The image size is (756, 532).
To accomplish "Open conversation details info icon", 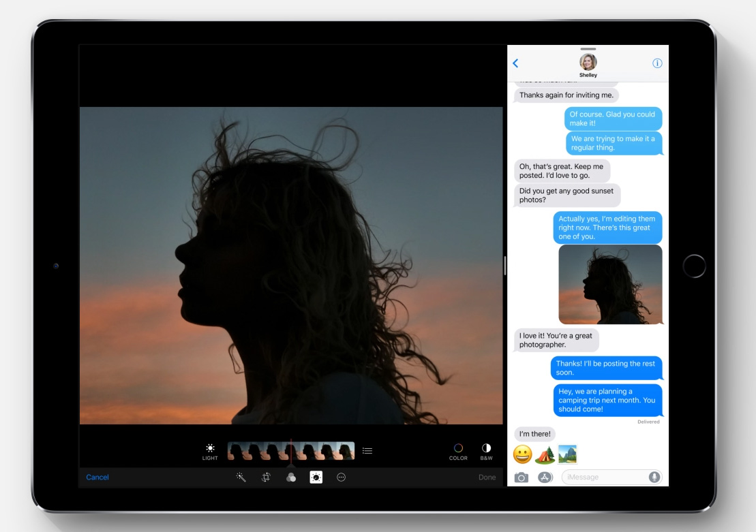I will tap(657, 63).
